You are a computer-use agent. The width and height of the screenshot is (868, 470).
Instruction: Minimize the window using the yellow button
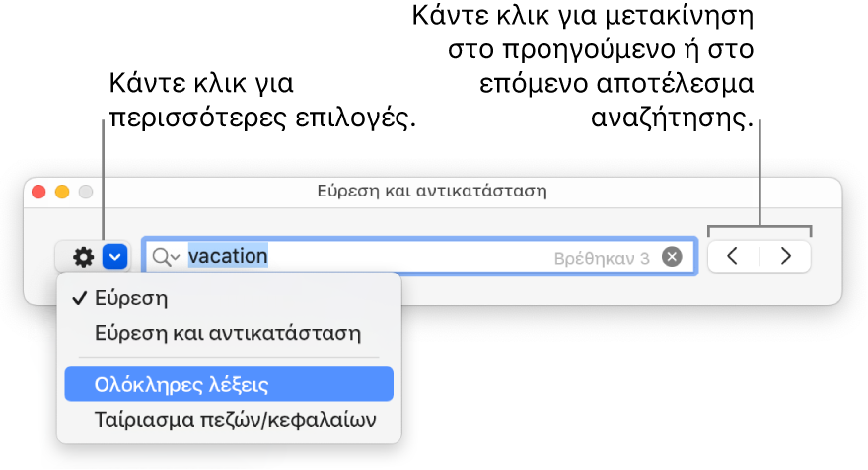click(x=62, y=191)
